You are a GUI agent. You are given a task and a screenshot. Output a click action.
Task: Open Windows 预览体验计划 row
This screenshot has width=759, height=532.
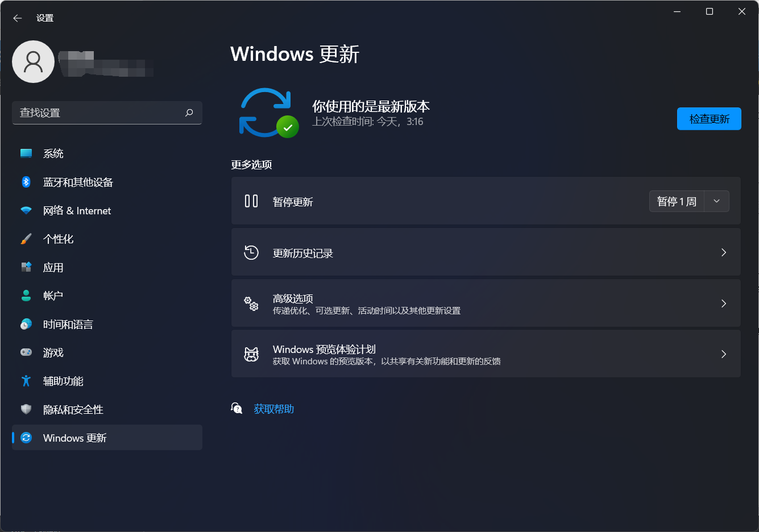point(486,354)
